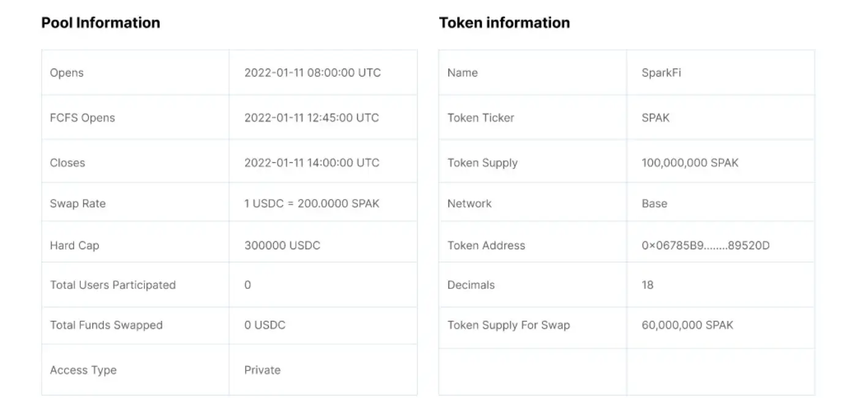This screenshot has width=868, height=398.
Task: Click the 100,000,000 SPAK token supply value
Action: [690, 163]
